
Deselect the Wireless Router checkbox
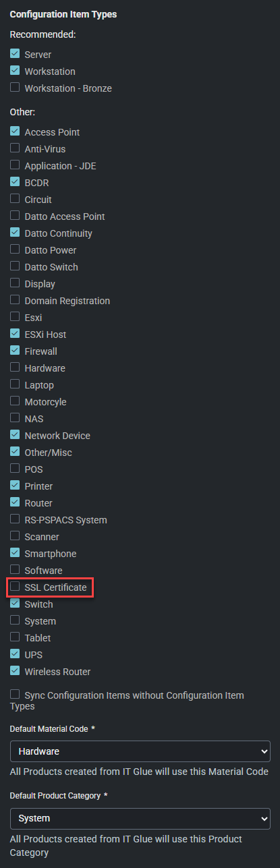tap(15, 671)
